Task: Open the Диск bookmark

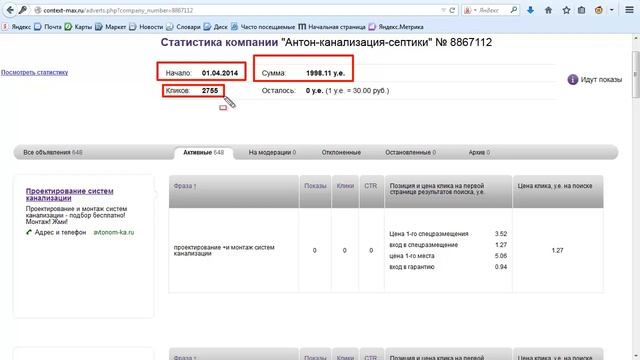Action: tap(216, 27)
